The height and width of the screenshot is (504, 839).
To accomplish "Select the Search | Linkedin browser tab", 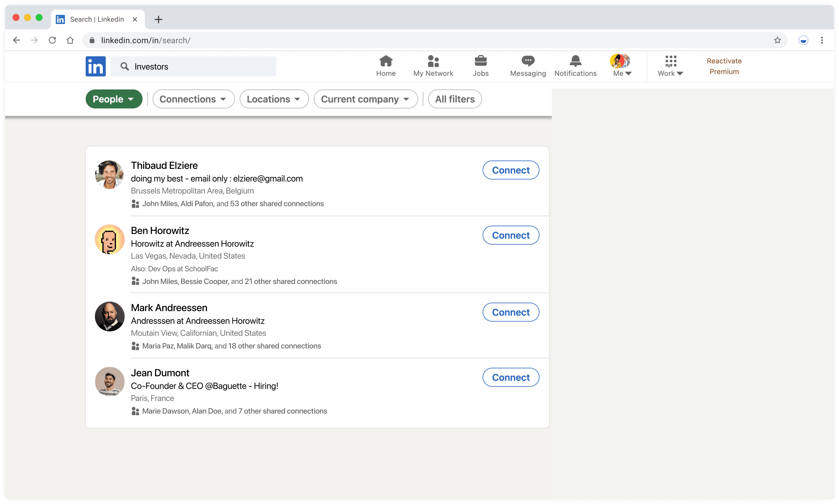I will [98, 19].
